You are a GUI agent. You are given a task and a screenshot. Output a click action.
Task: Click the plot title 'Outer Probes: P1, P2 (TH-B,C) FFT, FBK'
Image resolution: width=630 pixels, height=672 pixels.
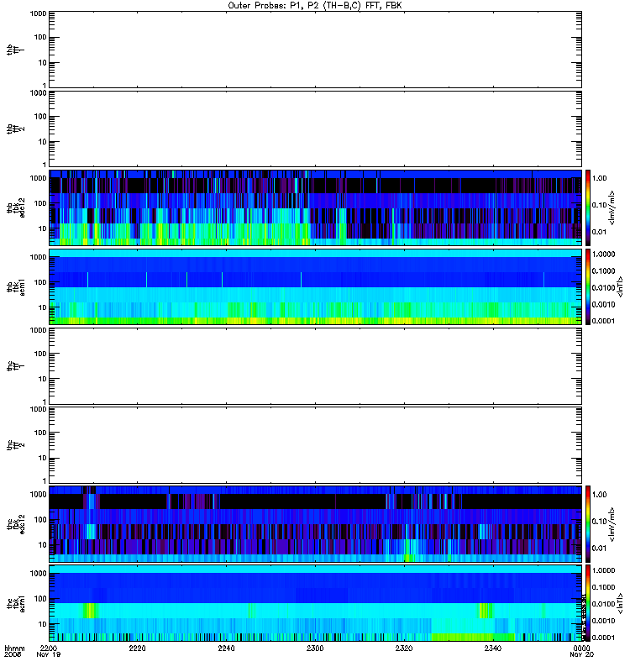[x=315, y=6]
